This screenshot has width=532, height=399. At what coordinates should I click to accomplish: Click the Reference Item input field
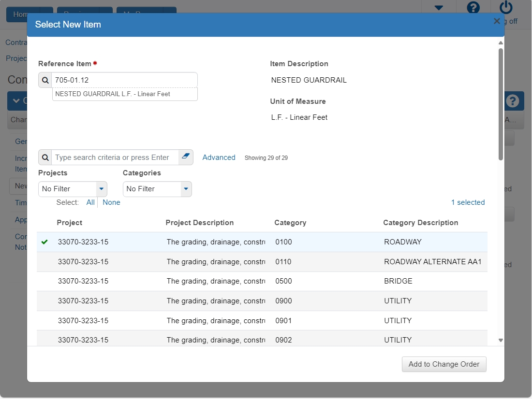[x=124, y=80]
